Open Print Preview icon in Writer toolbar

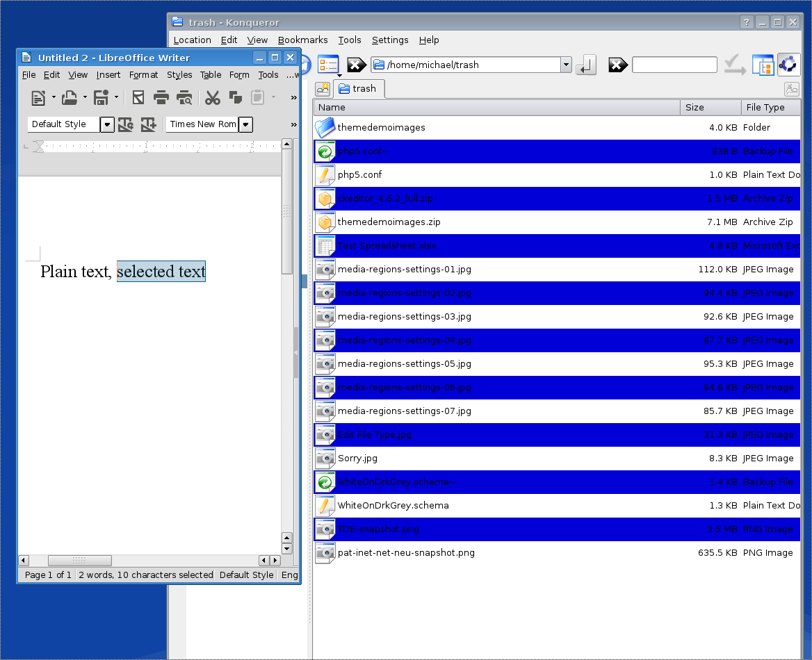pyautogui.click(x=184, y=98)
